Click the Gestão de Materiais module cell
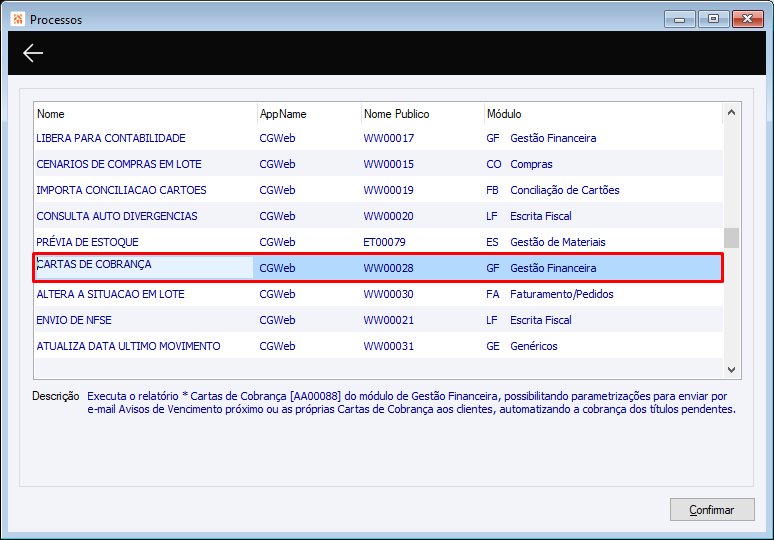This screenshot has height=540, width=774. click(x=558, y=242)
